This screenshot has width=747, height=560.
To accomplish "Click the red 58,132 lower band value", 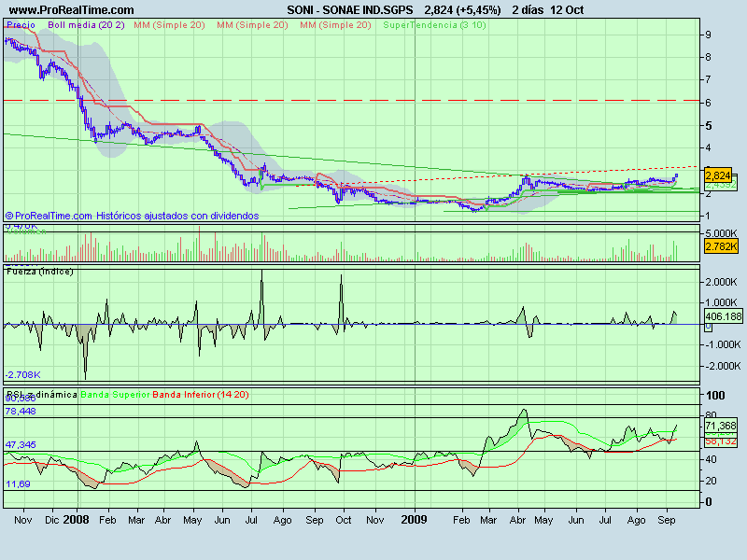I will 721,441.
